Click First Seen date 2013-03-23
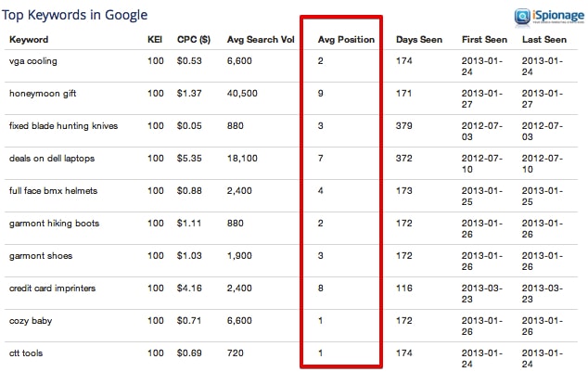588x372 pixels. pyautogui.click(x=482, y=294)
